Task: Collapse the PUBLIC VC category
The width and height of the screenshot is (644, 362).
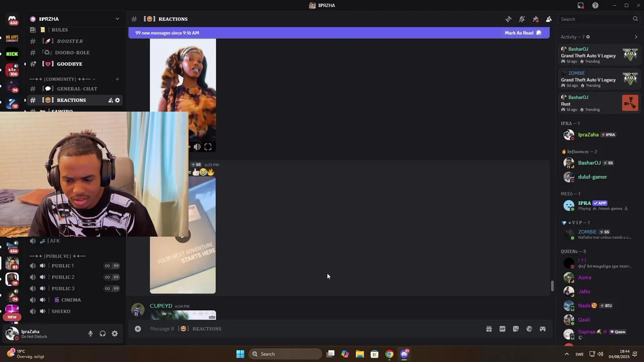Action: click(57, 256)
